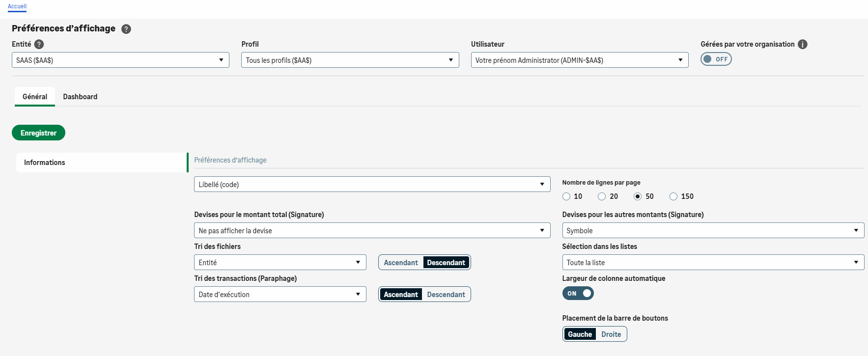Select the Général tab
The image size is (868, 356).
[x=35, y=97]
